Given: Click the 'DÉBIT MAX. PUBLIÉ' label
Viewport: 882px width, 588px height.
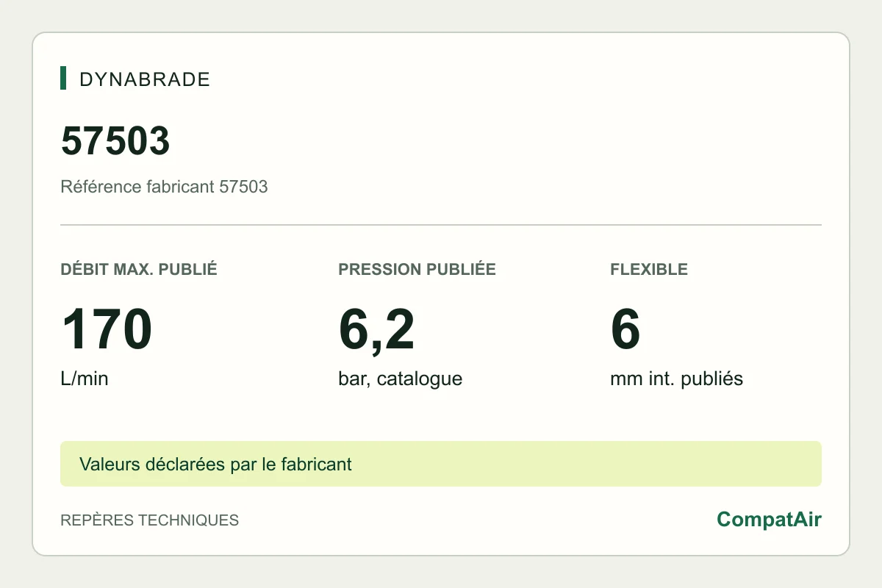Looking at the screenshot, I should click(x=139, y=269).
